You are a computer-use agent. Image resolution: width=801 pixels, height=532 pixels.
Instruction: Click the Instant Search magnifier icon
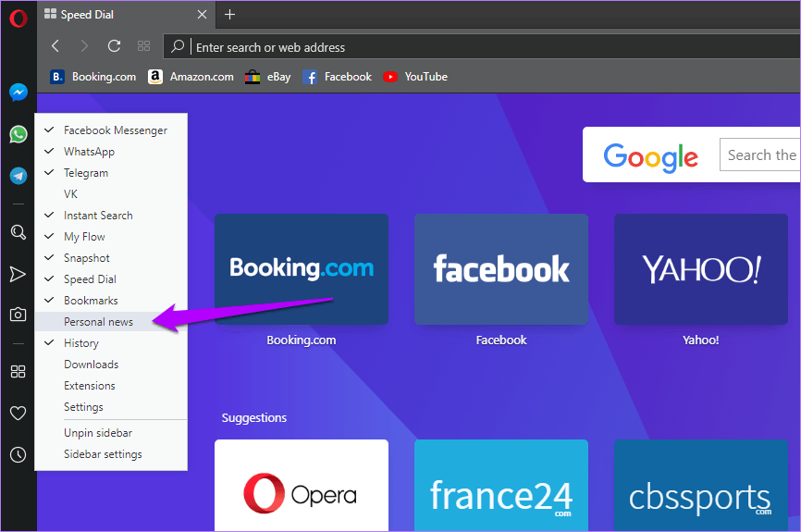18,232
